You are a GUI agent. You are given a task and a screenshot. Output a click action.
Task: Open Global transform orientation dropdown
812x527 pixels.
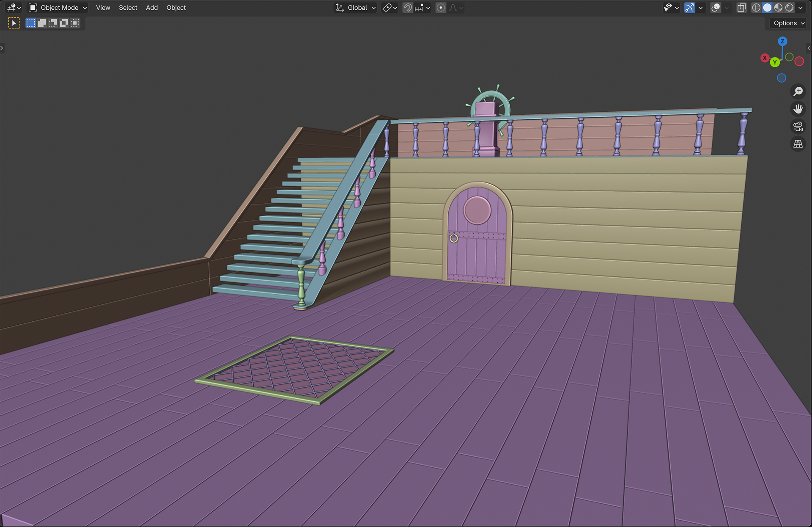coord(356,8)
